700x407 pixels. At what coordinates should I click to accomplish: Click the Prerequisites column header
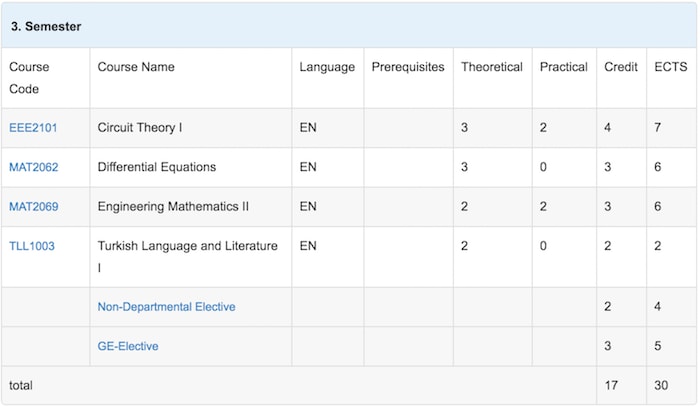pyautogui.click(x=408, y=67)
